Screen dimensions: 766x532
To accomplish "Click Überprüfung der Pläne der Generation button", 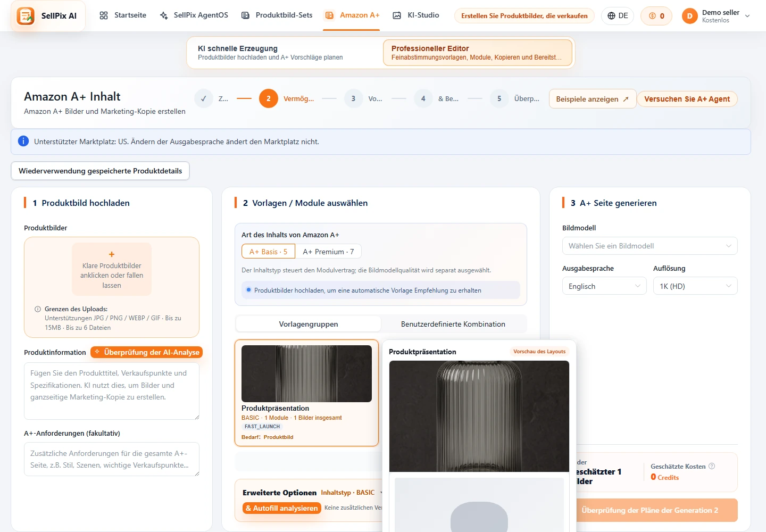I will (x=657, y=510).
